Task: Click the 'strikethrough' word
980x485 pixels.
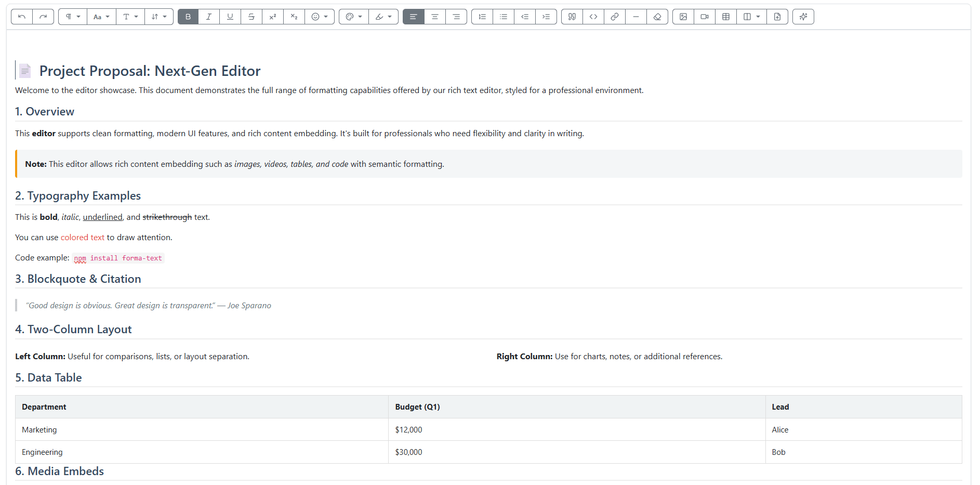Action: coord(167,217)
